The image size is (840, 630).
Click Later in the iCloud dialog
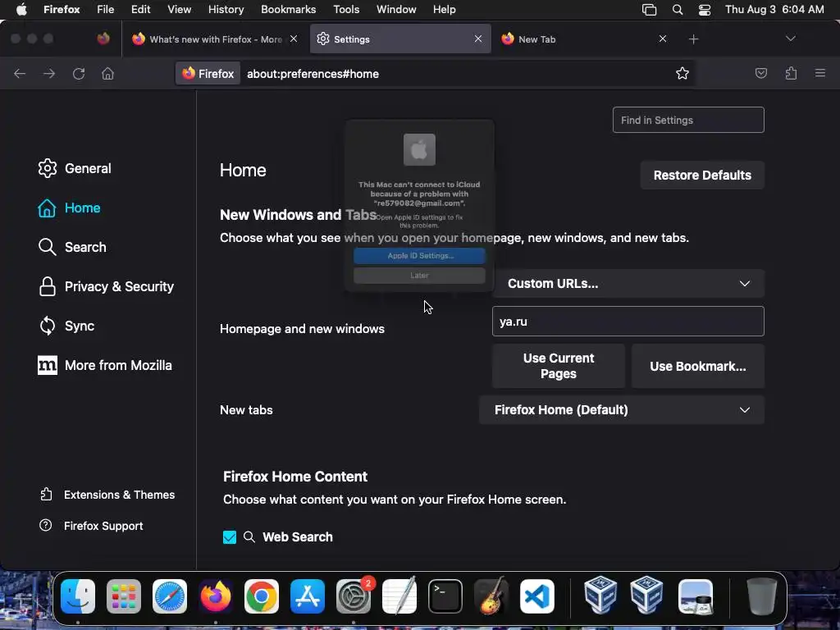(x=419, y=276)
